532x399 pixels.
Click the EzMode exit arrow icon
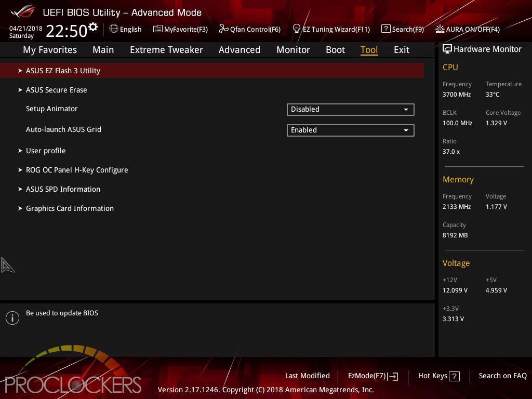[393, 376]
